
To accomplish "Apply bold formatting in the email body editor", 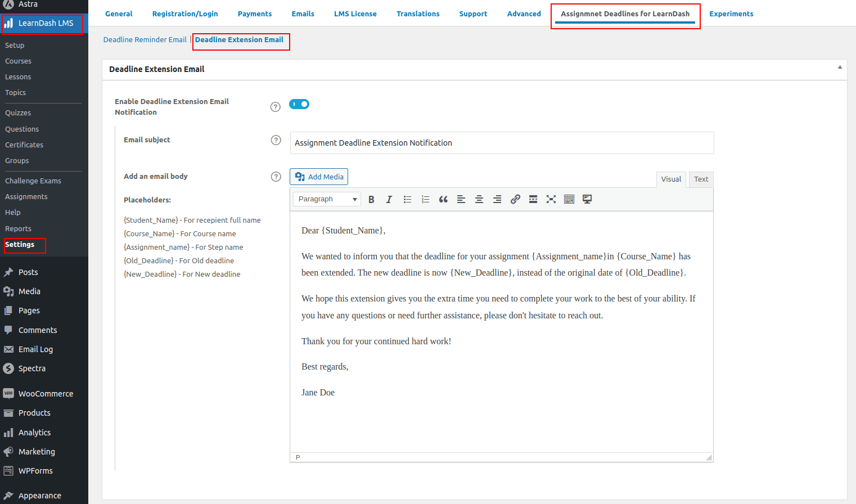I will (371, 199).
